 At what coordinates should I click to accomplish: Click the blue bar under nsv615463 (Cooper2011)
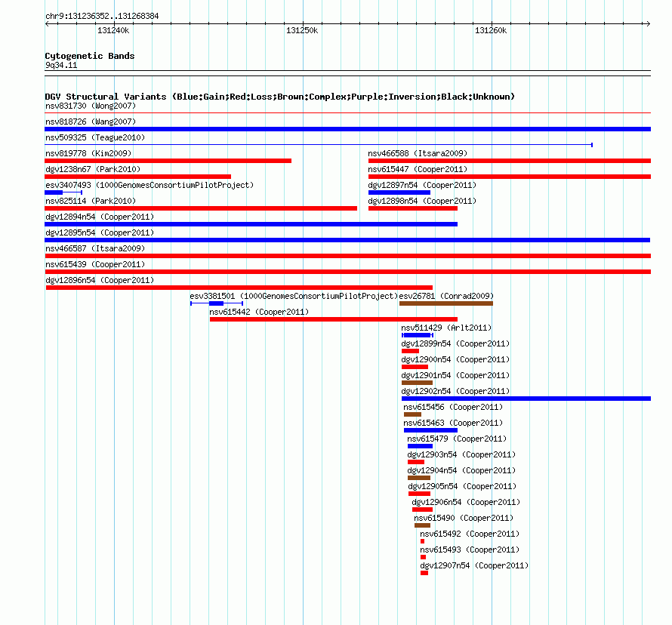(x=430, y=430)
